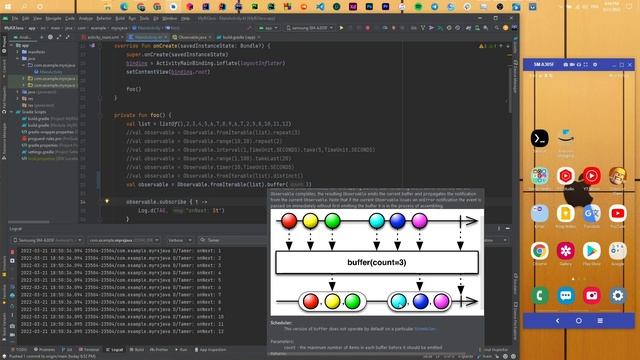Open the Verbose log level dropdown
Image resolution: width=640 pixels, height=360 pixels.
(x=180, y=240)
